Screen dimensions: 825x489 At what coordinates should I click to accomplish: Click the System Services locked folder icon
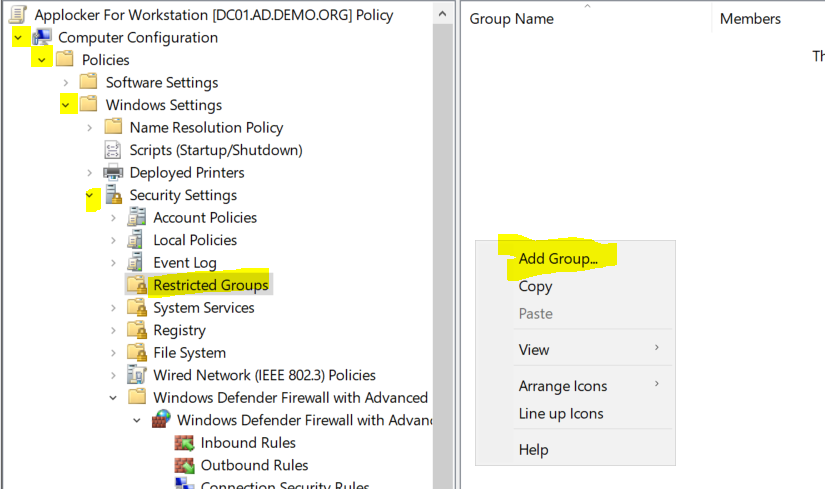pyautogui.click(x=137, y=307)
